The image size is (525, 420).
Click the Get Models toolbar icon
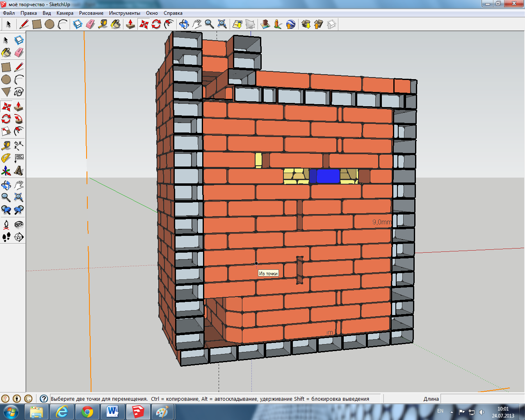point(306,25)
